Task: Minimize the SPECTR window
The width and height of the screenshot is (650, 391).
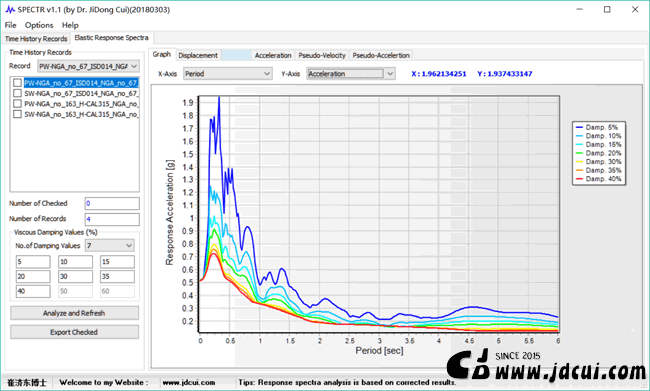Action: 580,10
